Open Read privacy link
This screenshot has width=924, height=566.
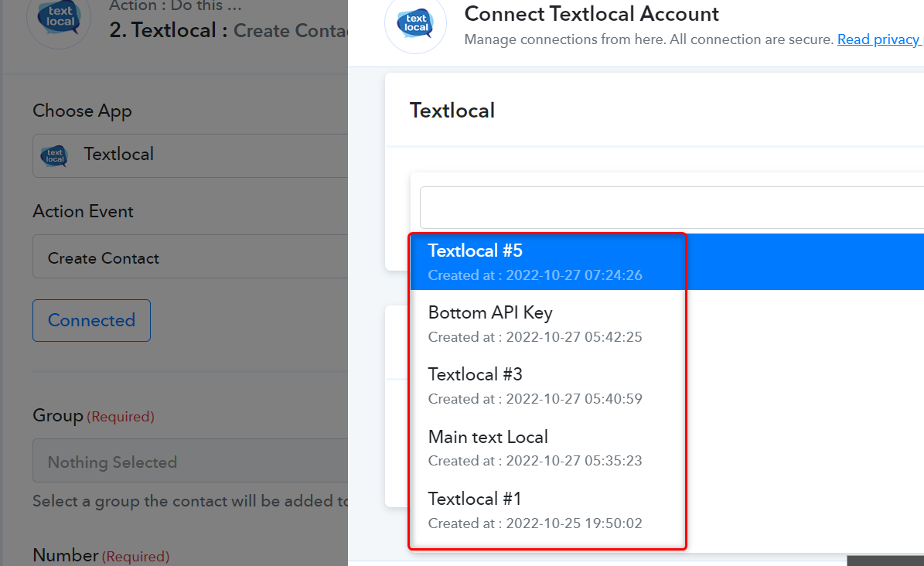pos(878,39)
